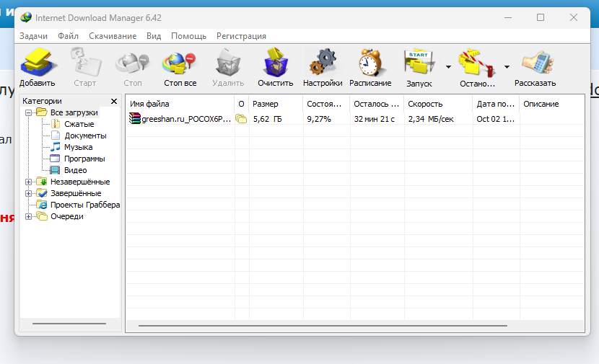Open the Файл menu

tap(68, 36)
